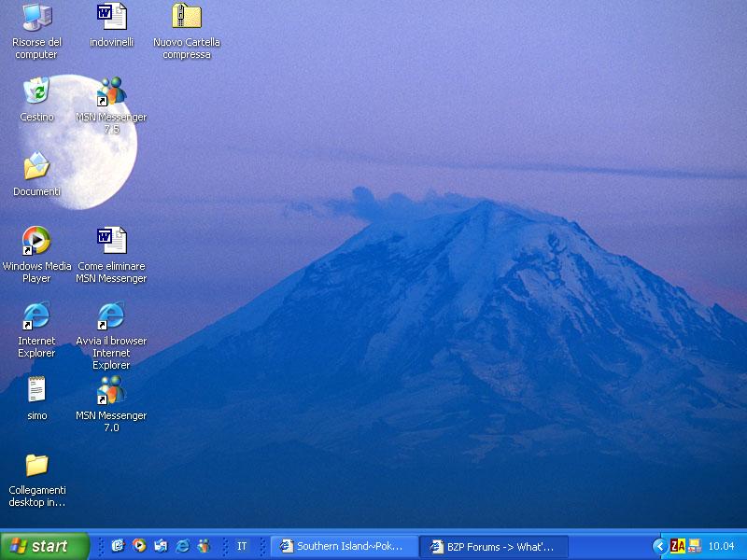747x560 pixels.
Task: Launch Windows Media Player from the desktop
Action: click(x=36, y=241)
